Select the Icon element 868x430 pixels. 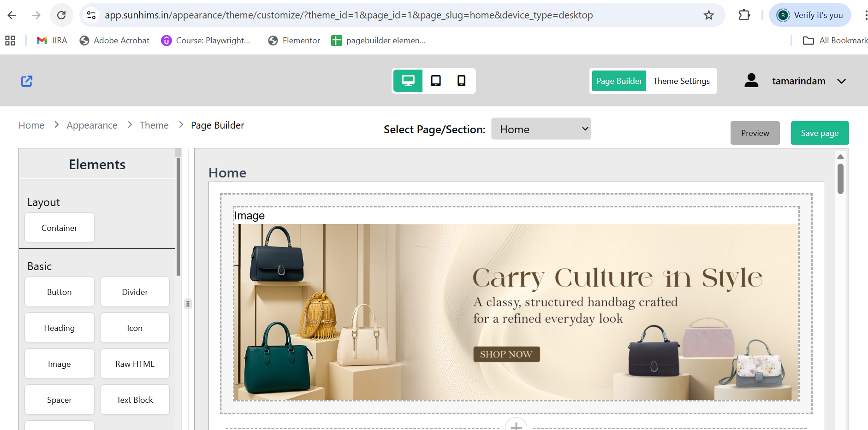coord(135,328)
